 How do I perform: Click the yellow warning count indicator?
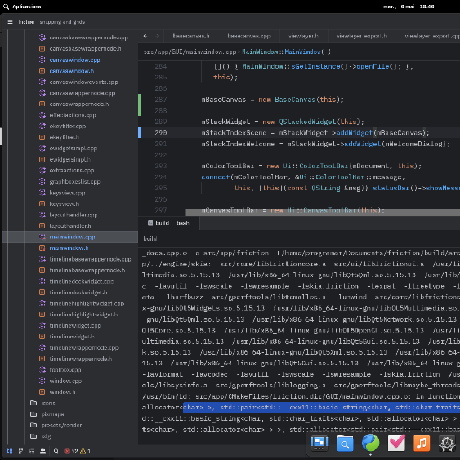click(x=85, y=451)
